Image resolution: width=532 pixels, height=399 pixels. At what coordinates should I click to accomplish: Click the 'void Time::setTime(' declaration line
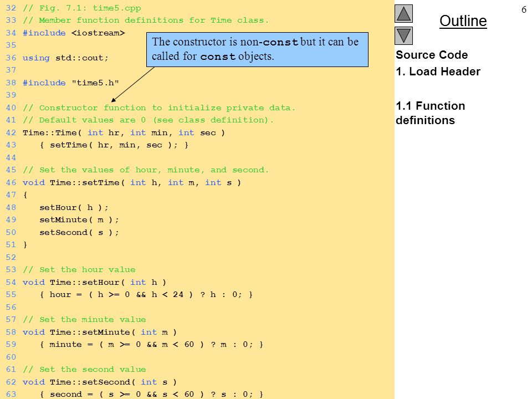coord(132,182)
